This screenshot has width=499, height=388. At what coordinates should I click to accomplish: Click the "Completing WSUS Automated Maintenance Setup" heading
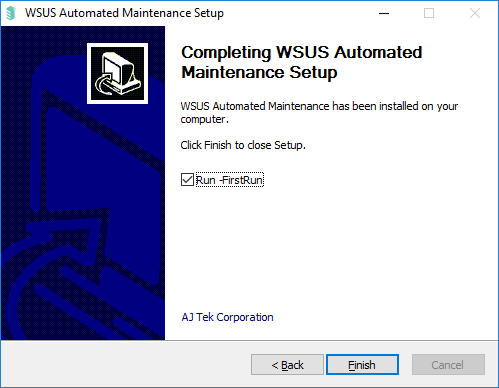pos(302,62)
